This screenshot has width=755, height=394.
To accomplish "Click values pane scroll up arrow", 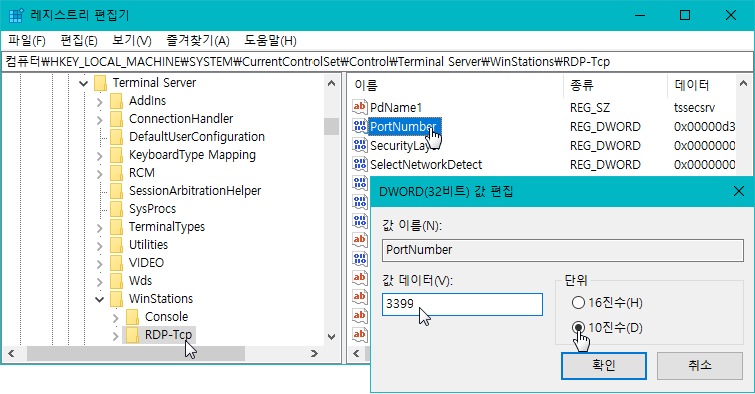I will 743,83.
